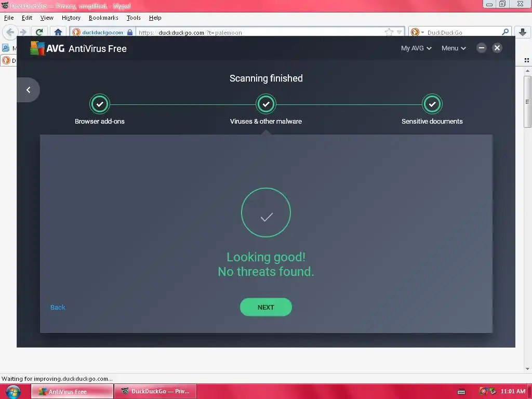
Task: Click the browser Back arrow
Action: (x=10, y=32)
